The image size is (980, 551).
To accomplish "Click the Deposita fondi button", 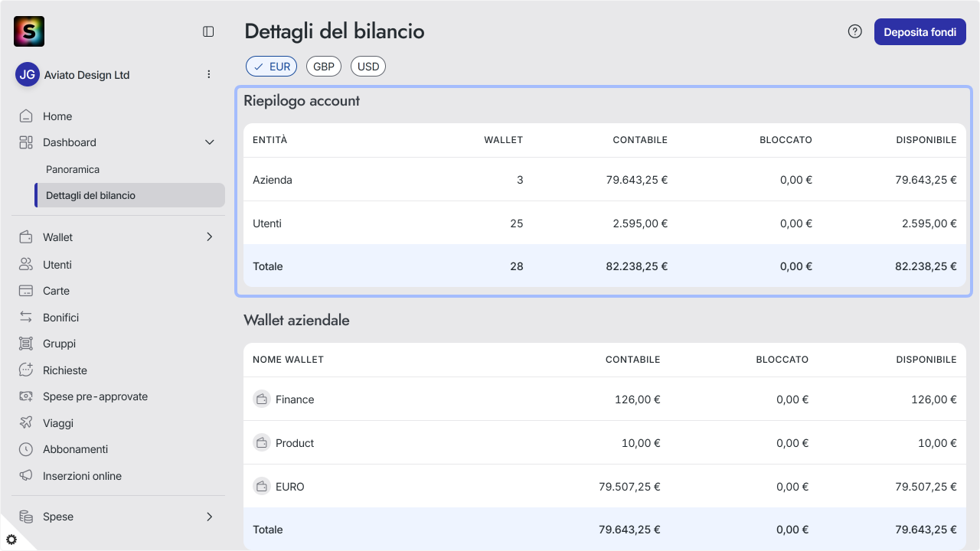I will pyautogui.click(x=920, y=32).
